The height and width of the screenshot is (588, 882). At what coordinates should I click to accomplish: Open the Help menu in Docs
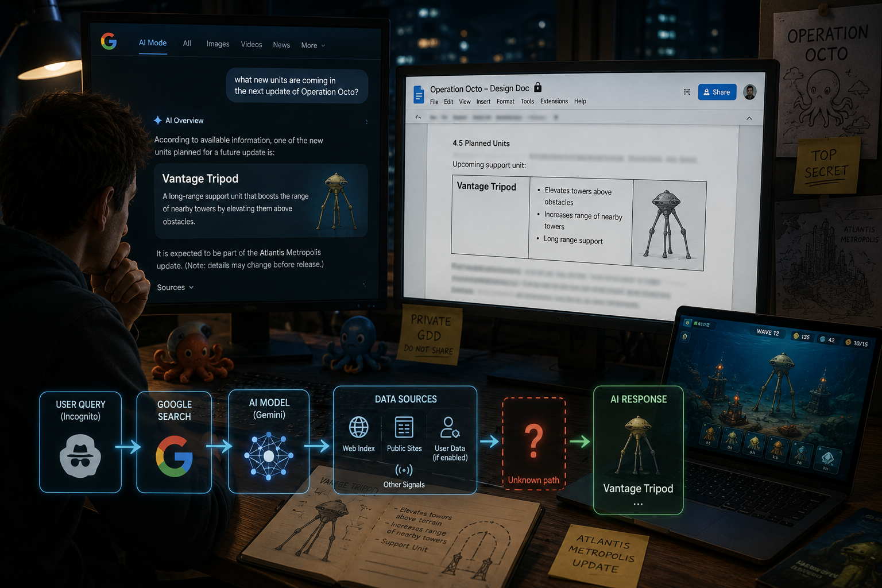(x=580, y=101)
